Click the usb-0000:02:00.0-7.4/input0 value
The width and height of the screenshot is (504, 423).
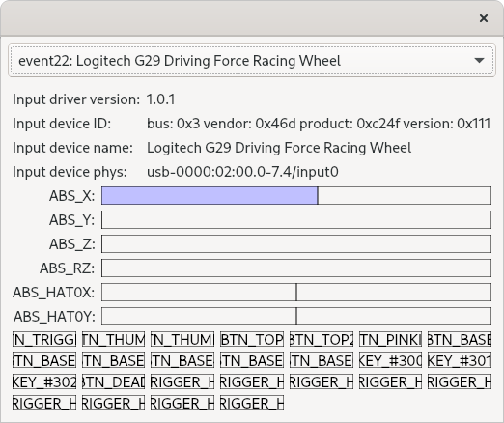[242, 172]
